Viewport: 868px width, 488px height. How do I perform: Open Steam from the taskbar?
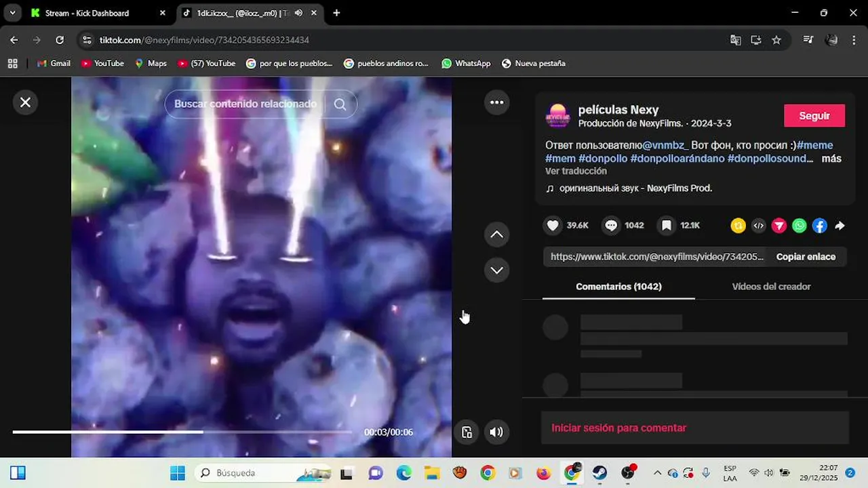(x=599, y=472)
